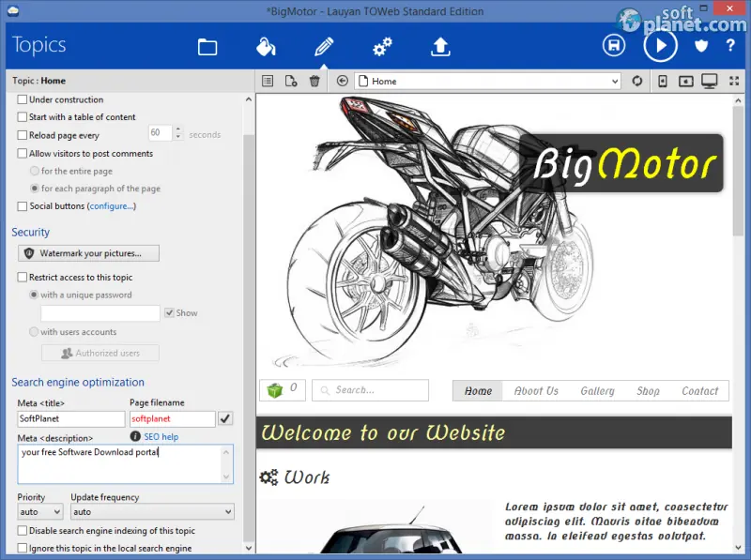Click the Authorized users button
The height and width of the screenshot is (560, 751).
tap(100, 353)
